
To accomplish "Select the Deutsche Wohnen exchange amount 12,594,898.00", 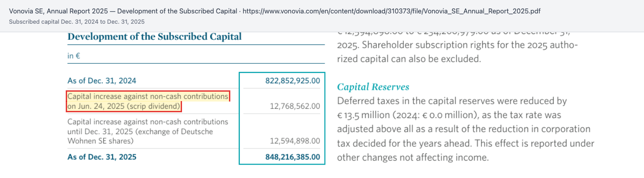I will point(295,141).
